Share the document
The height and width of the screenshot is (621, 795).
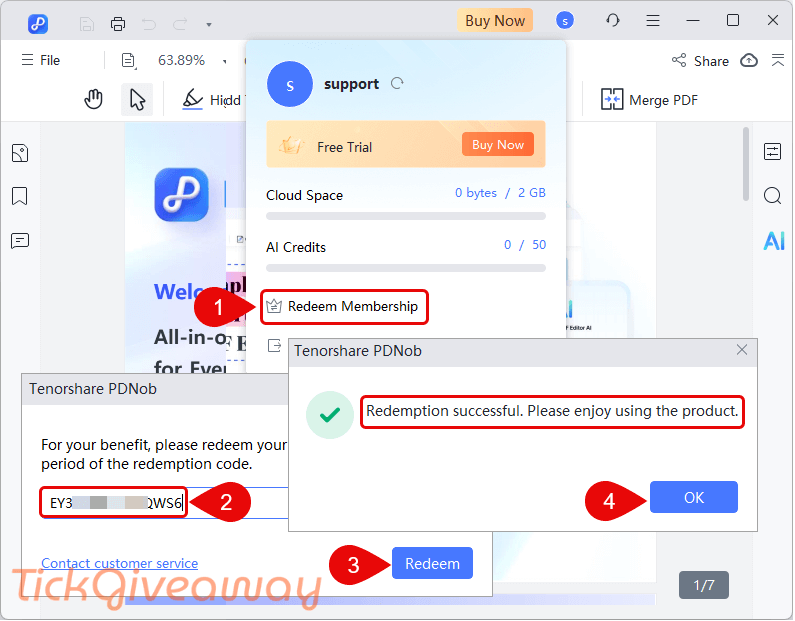pos(700,61)
